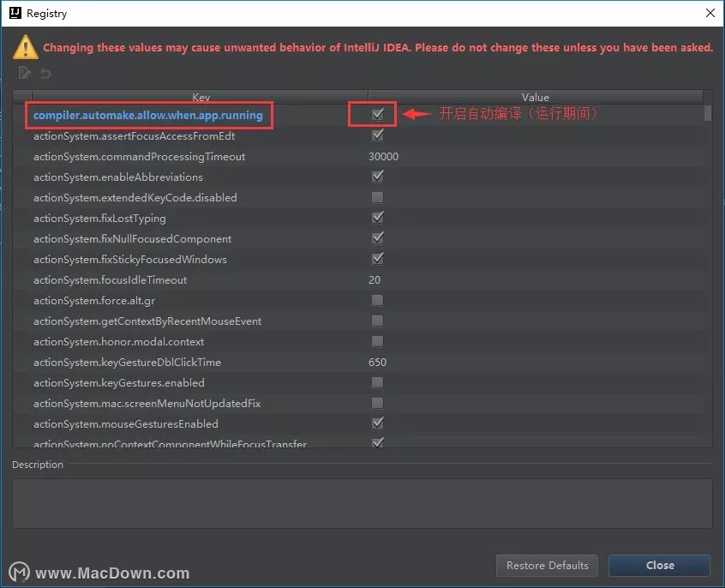Select the actionSystem.getContextByRecentMouseEvent key
The image size is (725, 588).
click(147, 321)
